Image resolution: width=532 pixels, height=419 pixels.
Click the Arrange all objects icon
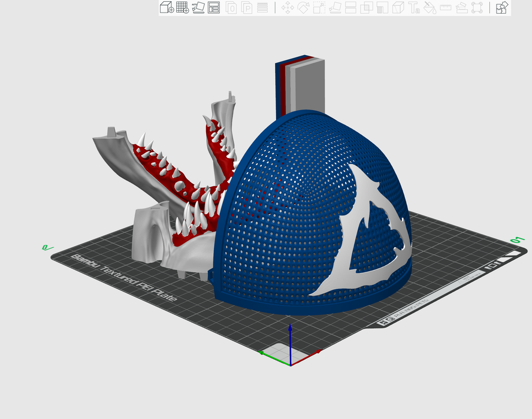point(214,8)
